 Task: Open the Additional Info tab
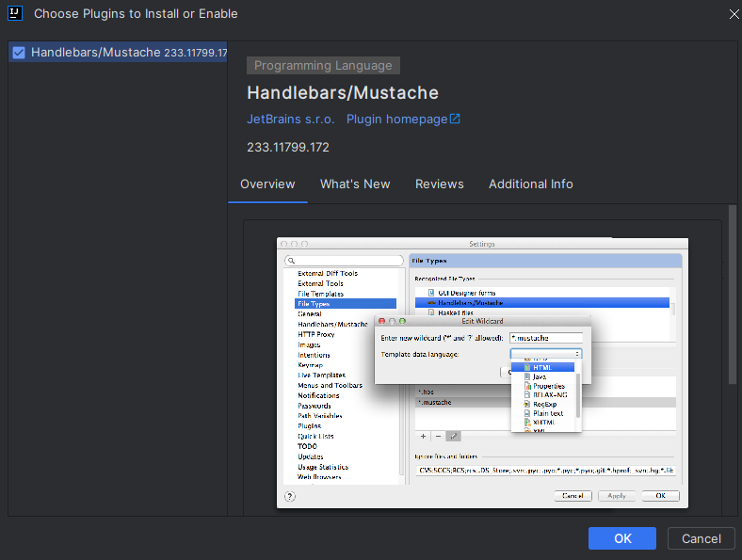pyautogui.click(x=531, y=184)
